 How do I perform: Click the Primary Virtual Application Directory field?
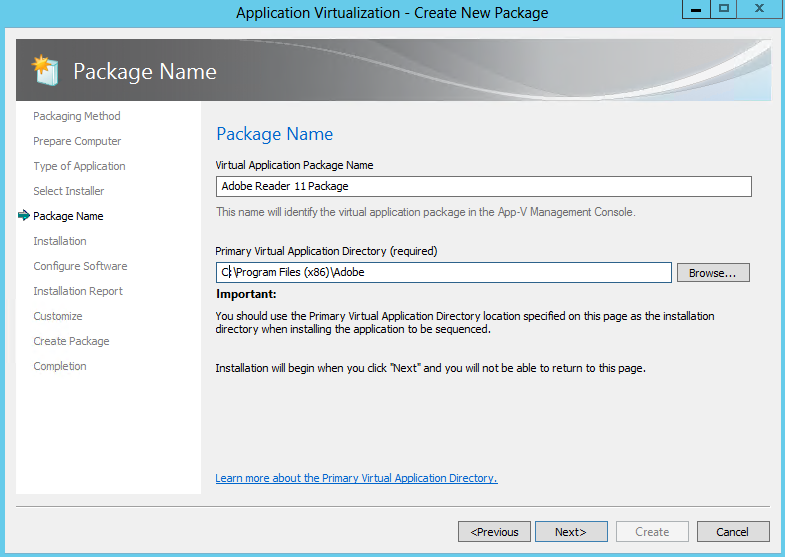(444, 272)
